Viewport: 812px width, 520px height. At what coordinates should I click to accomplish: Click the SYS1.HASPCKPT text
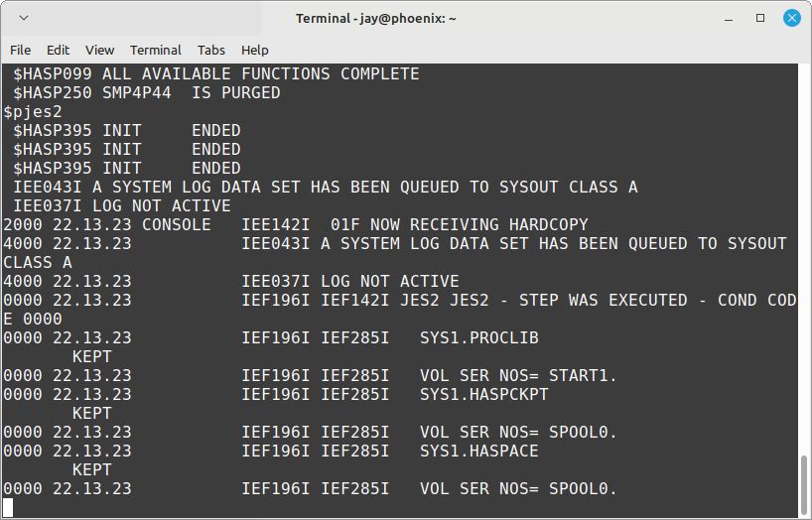coord(484,394)
